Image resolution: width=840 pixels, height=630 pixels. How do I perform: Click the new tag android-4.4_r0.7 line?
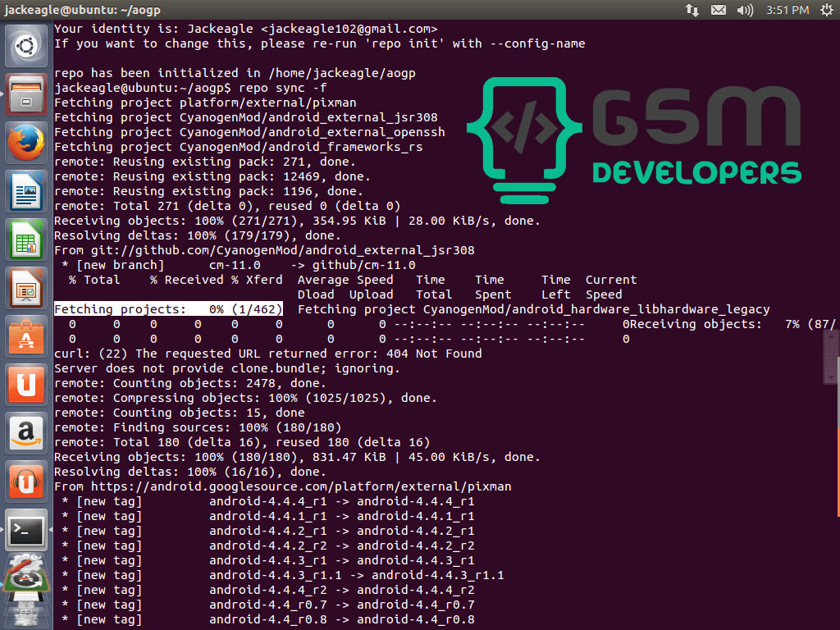click(x=268, y=605)
